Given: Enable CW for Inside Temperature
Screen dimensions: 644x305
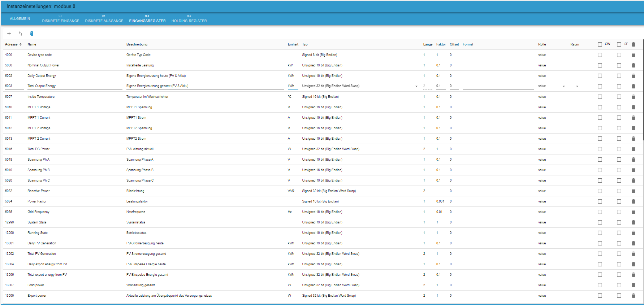Looking at the screenshot, I should 600,97.
